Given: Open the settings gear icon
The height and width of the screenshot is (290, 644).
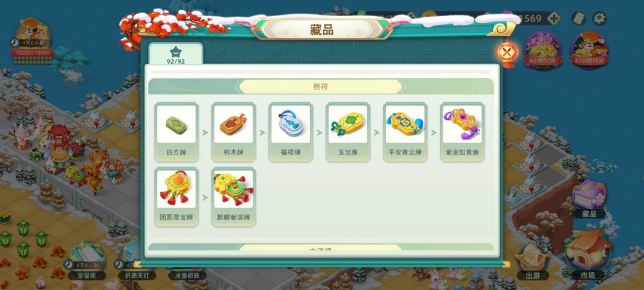Looking at the screenshot, I should [599, 18].
